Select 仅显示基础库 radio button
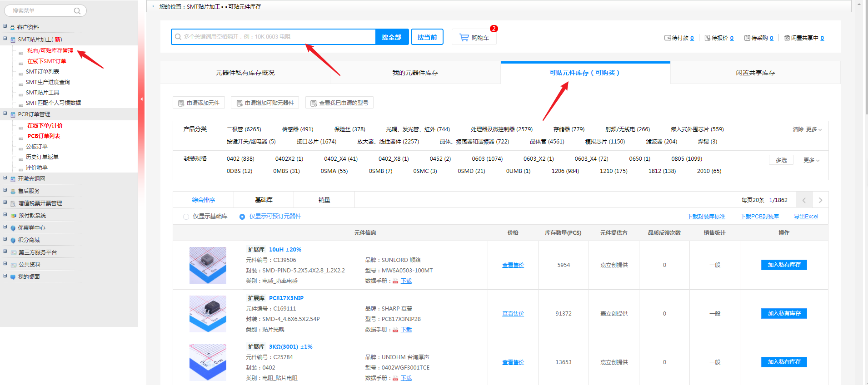Image resolution: width=868 pixels, height=385 pixels. tap(186, 217)
